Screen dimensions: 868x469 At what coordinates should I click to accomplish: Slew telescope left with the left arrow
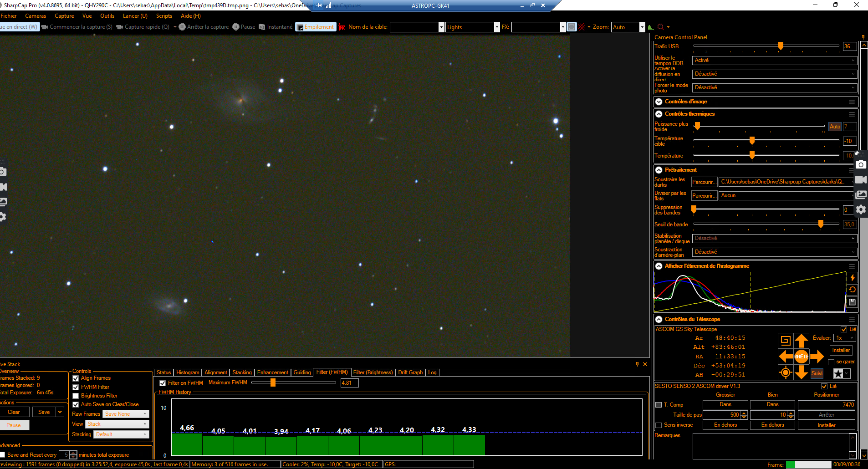click(786, 356)
